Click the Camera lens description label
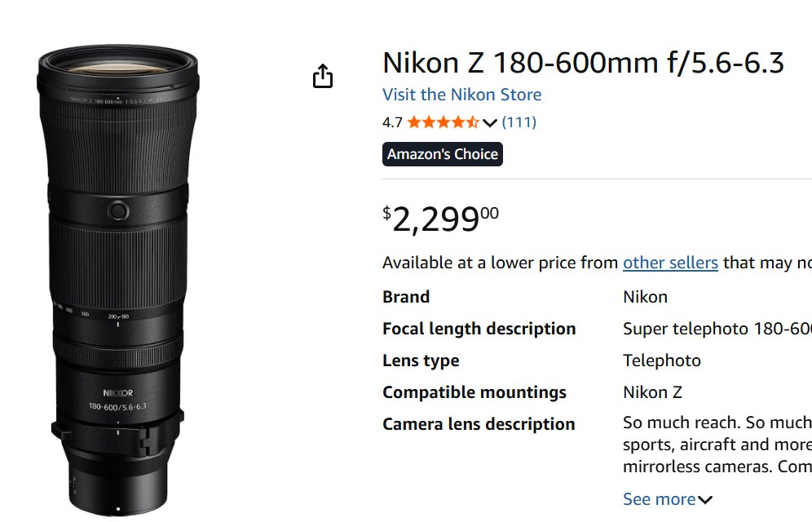 pyautogui.click(x=479, y=424)
